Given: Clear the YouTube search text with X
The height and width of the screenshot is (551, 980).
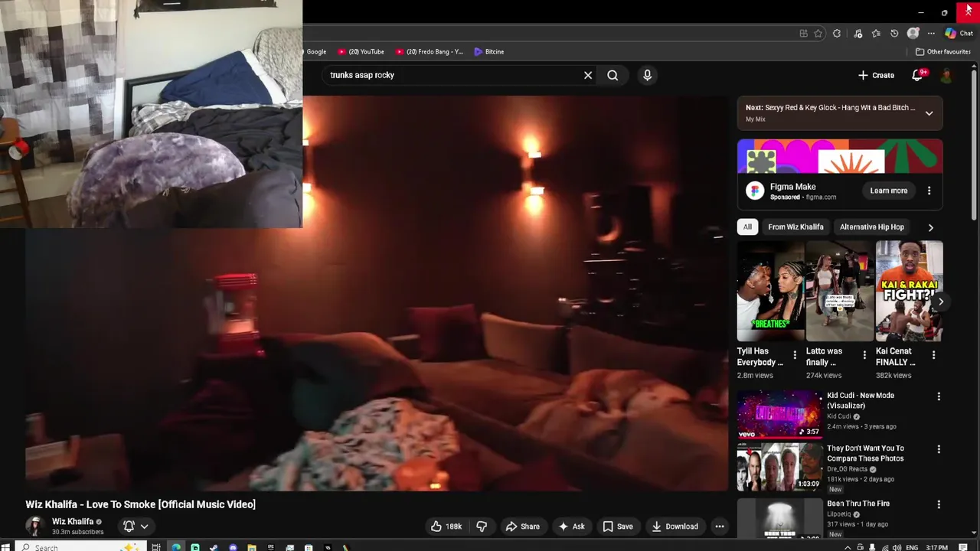Looking at the screenshot, I should [x=588, y=75].
